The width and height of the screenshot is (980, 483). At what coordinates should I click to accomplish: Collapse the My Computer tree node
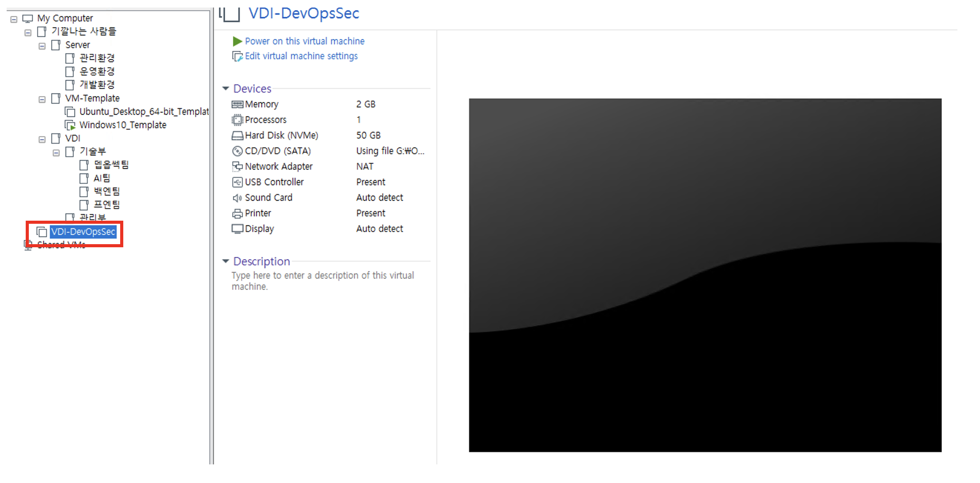tap(14, 19)
